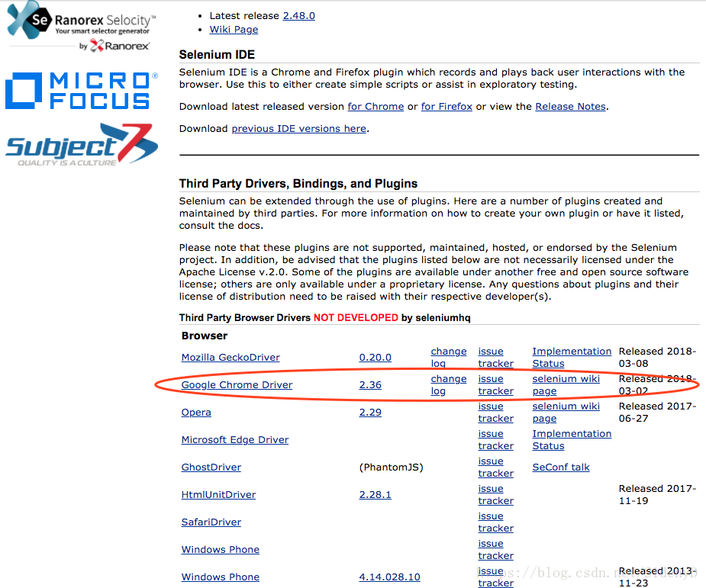The height and width of the screenshot is (588, 706).
Task: Open the Micro Focus sponsor logo
Action: click(82, 91)
